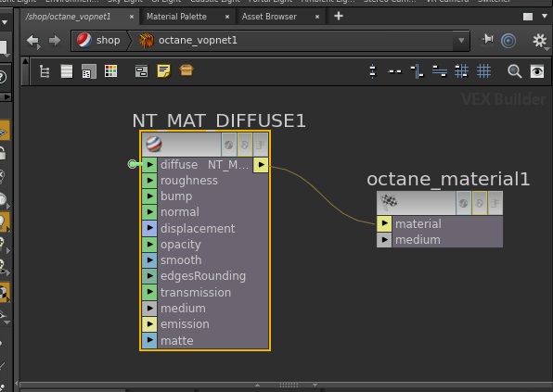Switch to the Asset Browser tab
Screen dimensions: 553x392
(x=269, y=17)
